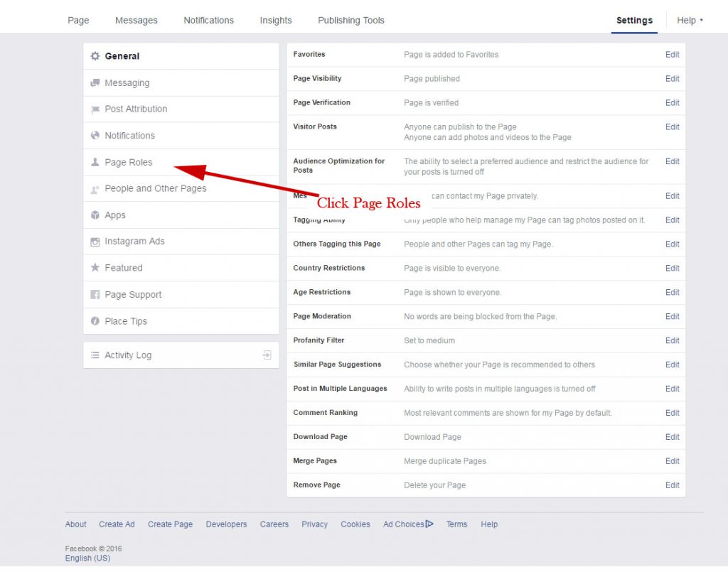Image resolution: width=728 pixels, height=572 pixels.
Task: Edit the Page Visibility setting
Action: pyautogui.click(x=673, y=79)
